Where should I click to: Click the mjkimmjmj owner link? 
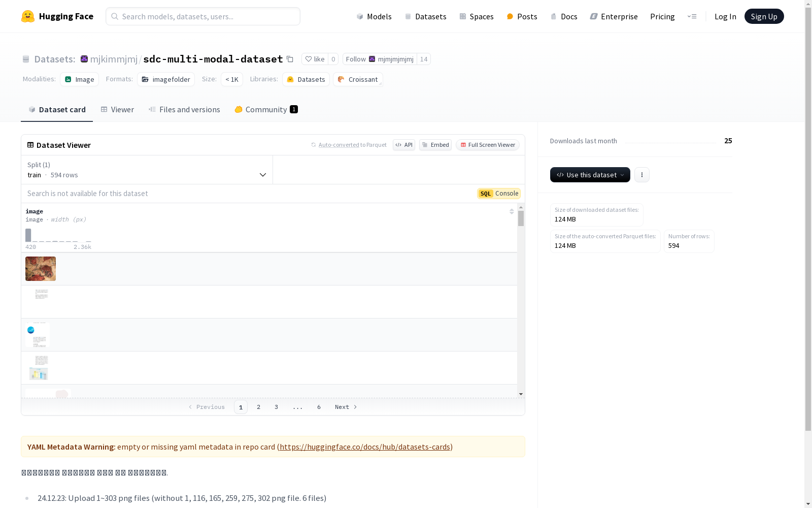coord(114,59)
